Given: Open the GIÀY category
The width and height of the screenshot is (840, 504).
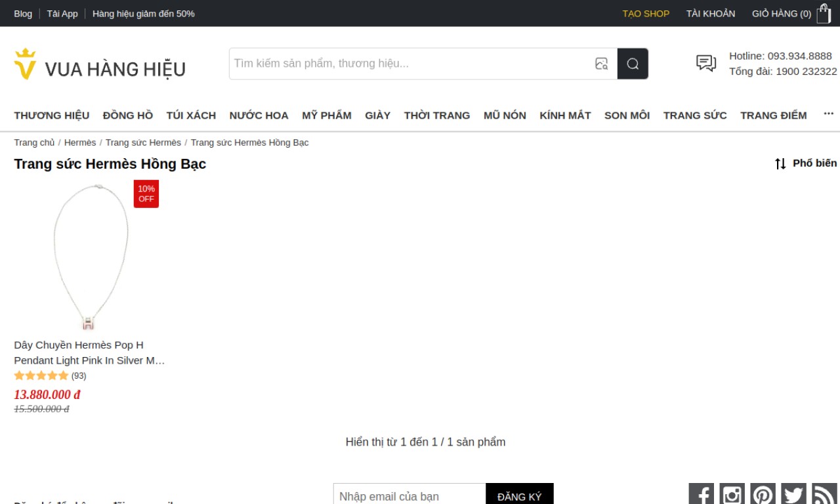Looking at the screenshot, I should click(x=378, y=115).
